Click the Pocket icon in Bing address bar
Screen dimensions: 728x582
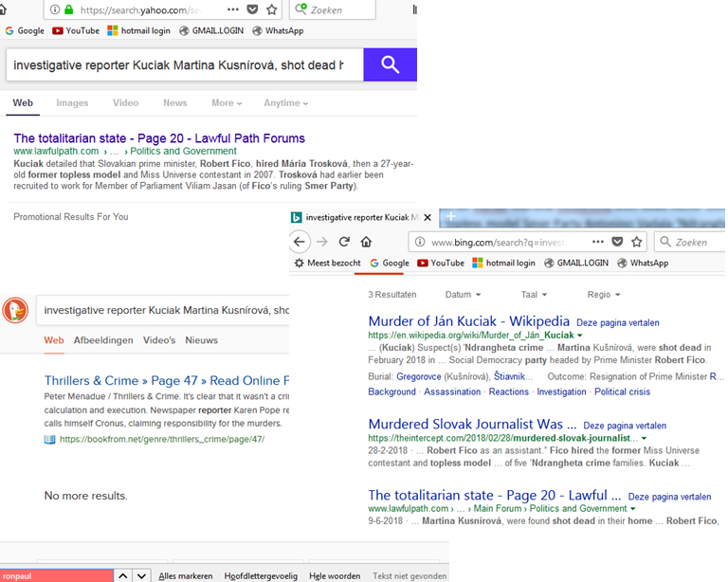coord(617,242)
